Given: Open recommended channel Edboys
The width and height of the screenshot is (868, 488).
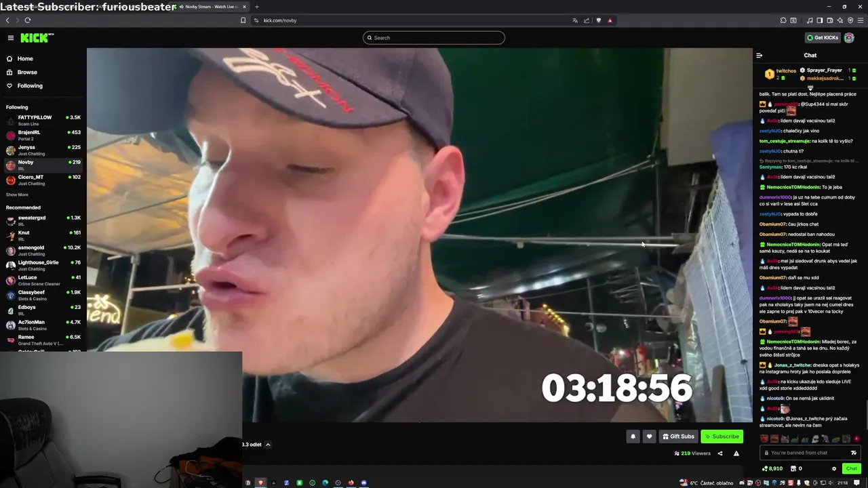Looking at the screenshot, I should click(43, 310).
